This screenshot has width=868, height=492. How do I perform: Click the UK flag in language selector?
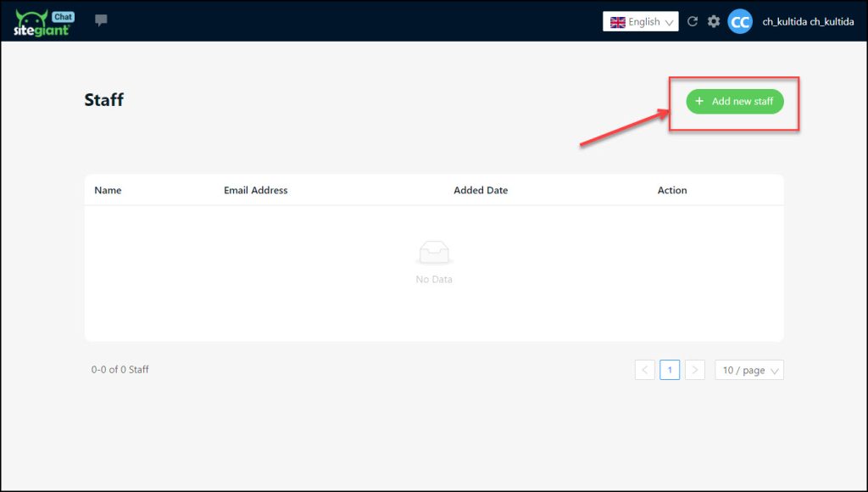click(x=617, y=22)
